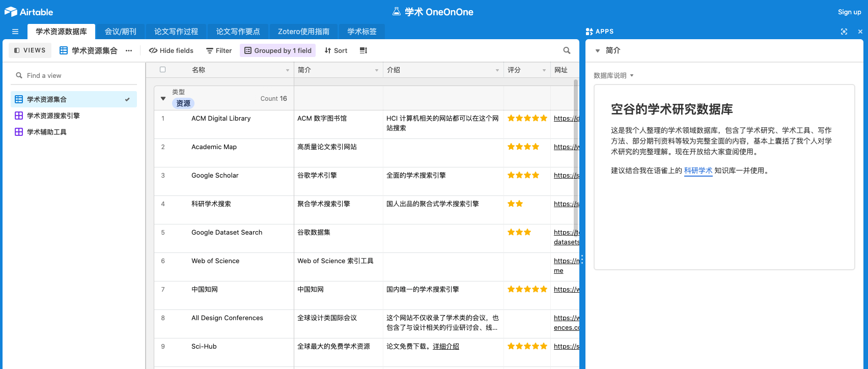This screenshot has width=868, height=369.
Task: Click the Google Dataset Search cell
Action: point(224,239)
